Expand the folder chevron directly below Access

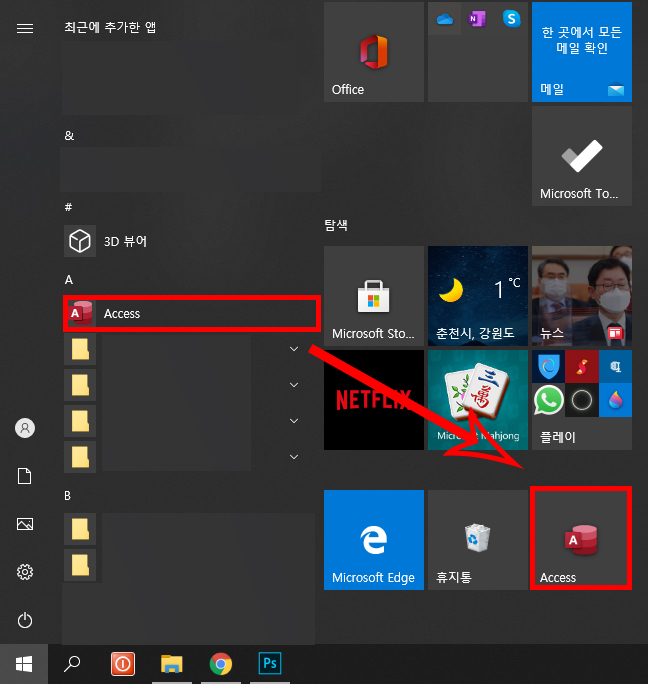click(294, 349)
